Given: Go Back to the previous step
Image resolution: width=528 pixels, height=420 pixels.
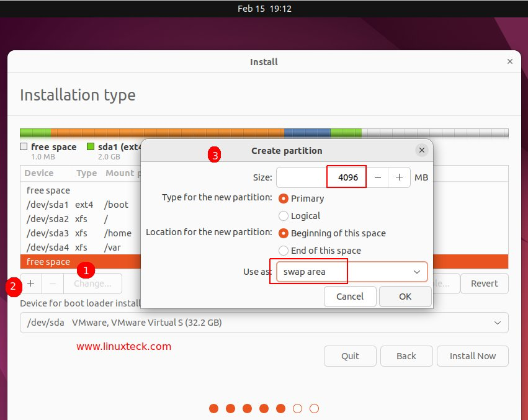Looking at the screenshot, I should point(406,356).
